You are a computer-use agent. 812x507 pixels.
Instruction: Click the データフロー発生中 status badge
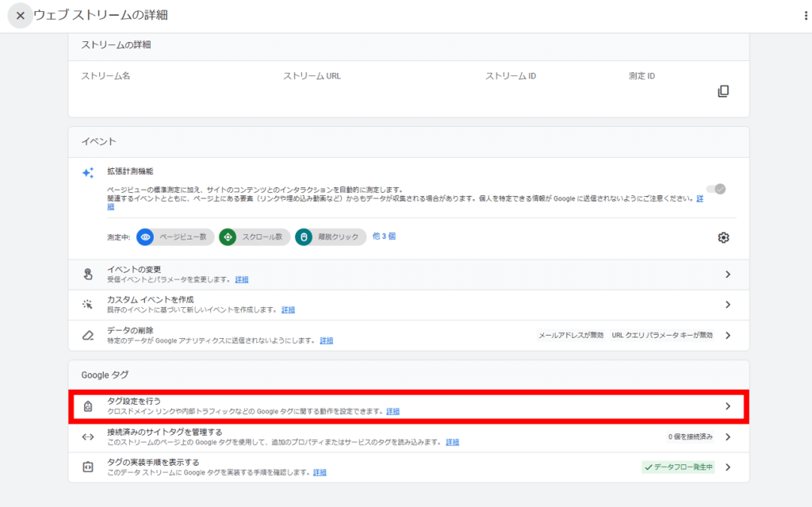(678, 467)
